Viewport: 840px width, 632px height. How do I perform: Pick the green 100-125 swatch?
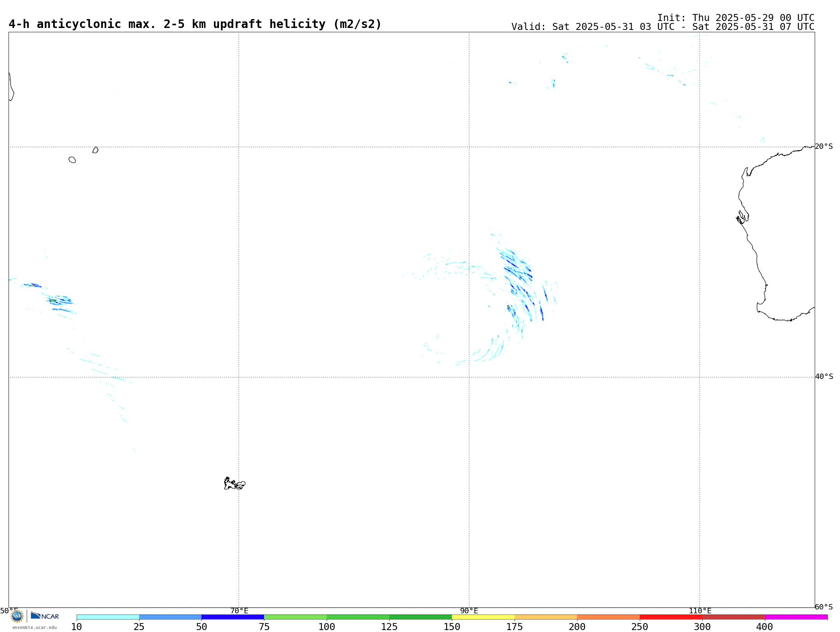click(358, 617)
